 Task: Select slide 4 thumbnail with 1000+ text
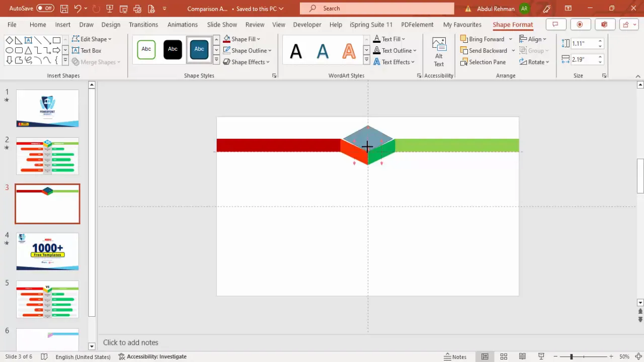click(47, 251)
